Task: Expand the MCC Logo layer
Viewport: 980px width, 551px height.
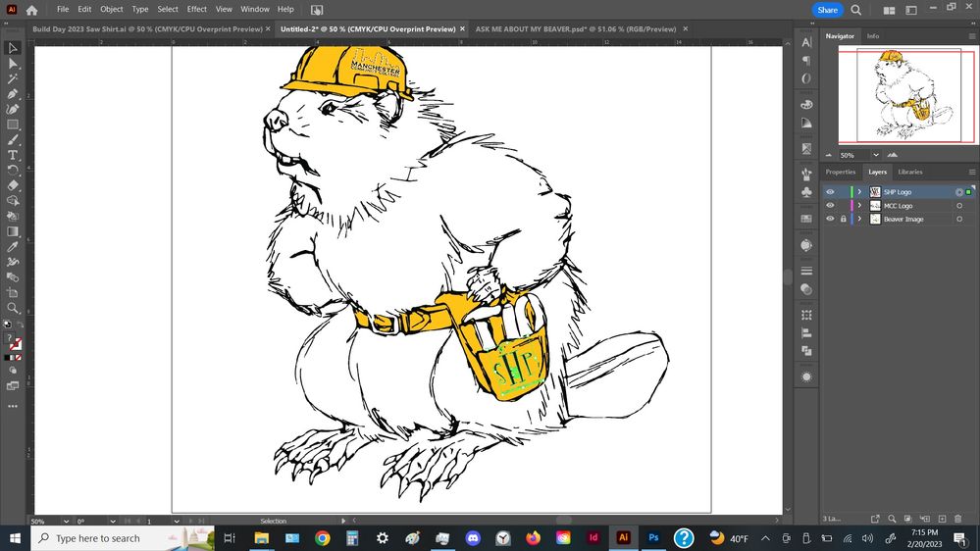Action: pyautogui.click(x=859, y=206)
